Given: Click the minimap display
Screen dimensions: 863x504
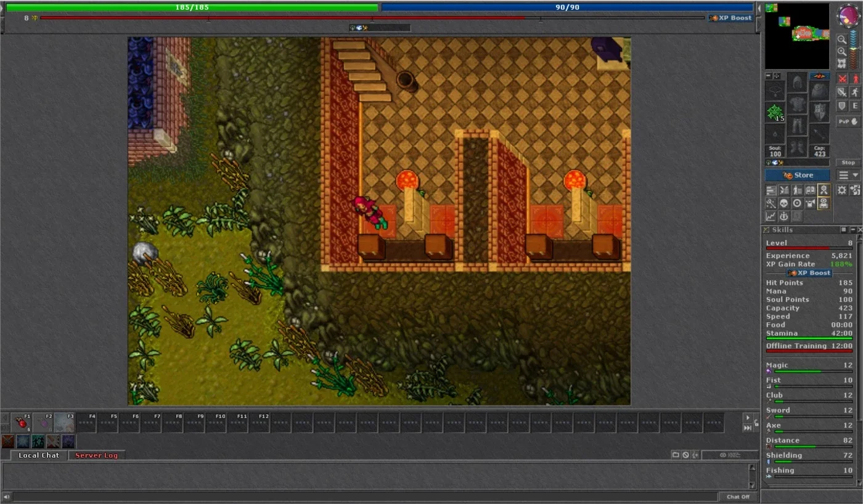Looking at the screenshot, I should (797, 36).
